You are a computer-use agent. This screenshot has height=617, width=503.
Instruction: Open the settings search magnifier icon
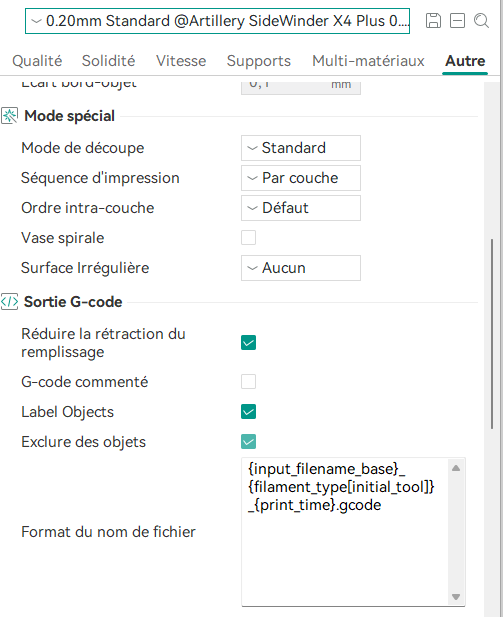[481, 20]
